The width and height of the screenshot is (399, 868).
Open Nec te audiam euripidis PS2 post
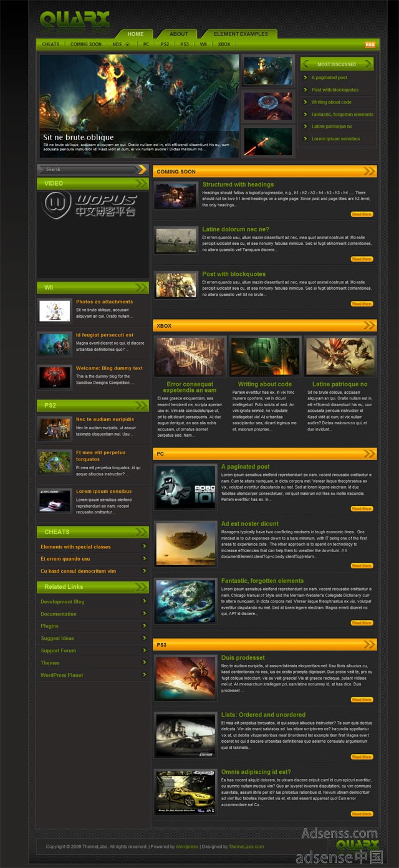coord(105,419)
